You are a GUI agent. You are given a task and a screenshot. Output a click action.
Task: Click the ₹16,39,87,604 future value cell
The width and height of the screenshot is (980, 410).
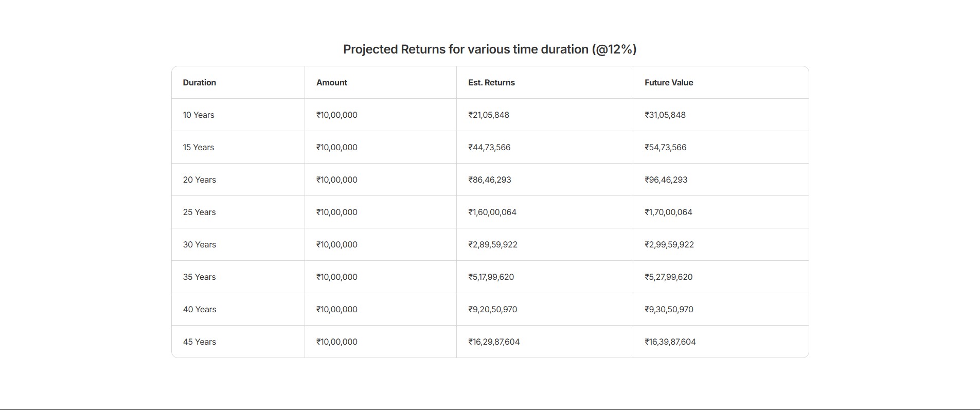pyautogui.click(x=670, y=342)
